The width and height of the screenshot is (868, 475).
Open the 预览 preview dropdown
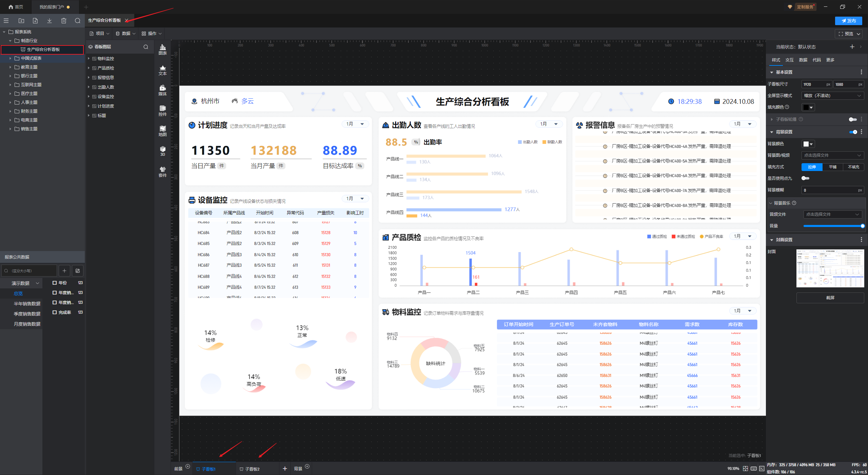[859, 34]
